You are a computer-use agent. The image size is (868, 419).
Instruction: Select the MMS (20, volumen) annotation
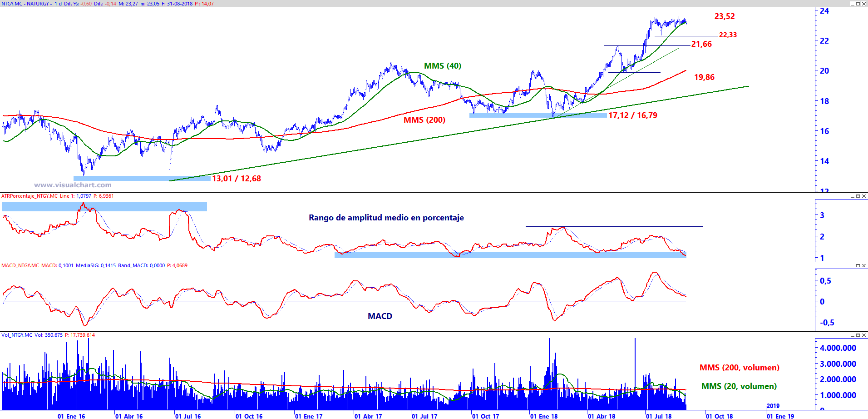739,386
